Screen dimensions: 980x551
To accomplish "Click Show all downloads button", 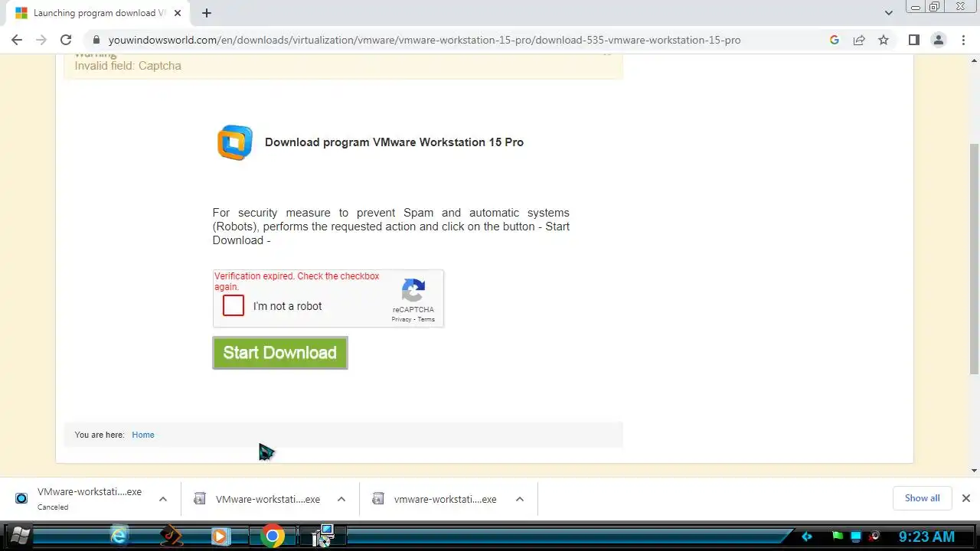I will (x=922, y=498).
